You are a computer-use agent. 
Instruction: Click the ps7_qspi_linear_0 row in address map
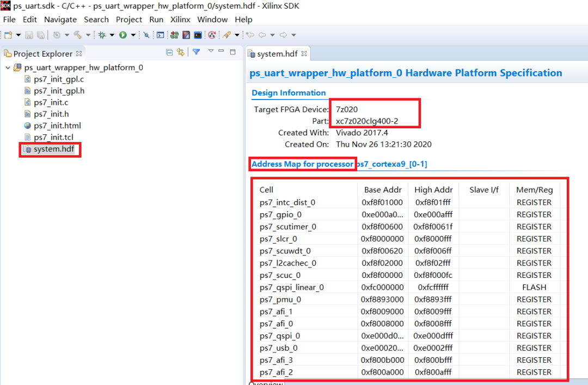tap(291, 287)
